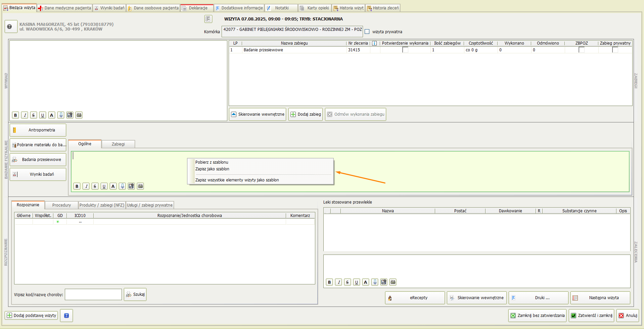Tick the ZBPOZ checkbox in the procedure row
Viewport: 644px width, 329px height.
pyautogui.click(x=582, y=50)
